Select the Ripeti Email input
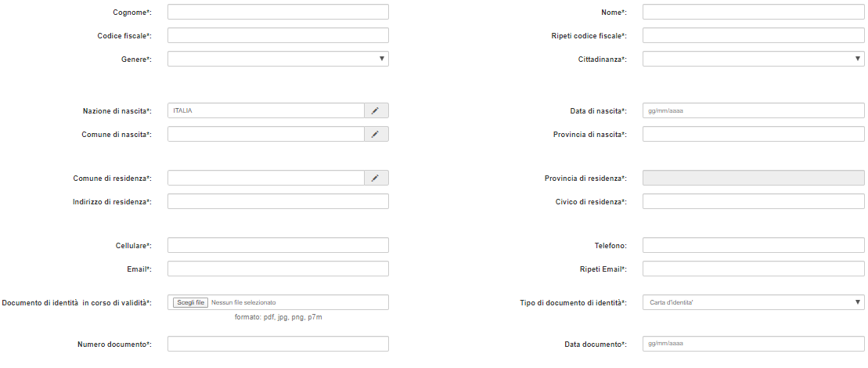Image resolution: width=868 pixels, height=368 pixels. [x=753, y=269]
